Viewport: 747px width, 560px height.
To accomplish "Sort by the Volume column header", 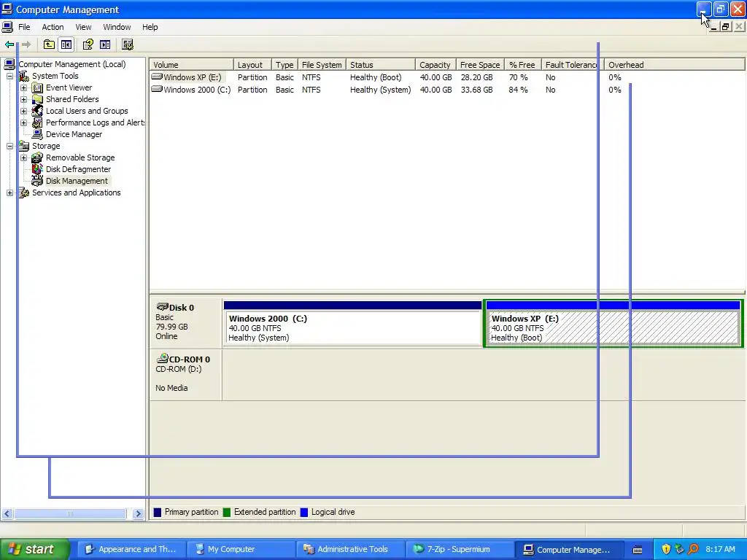I will point(192,65).
